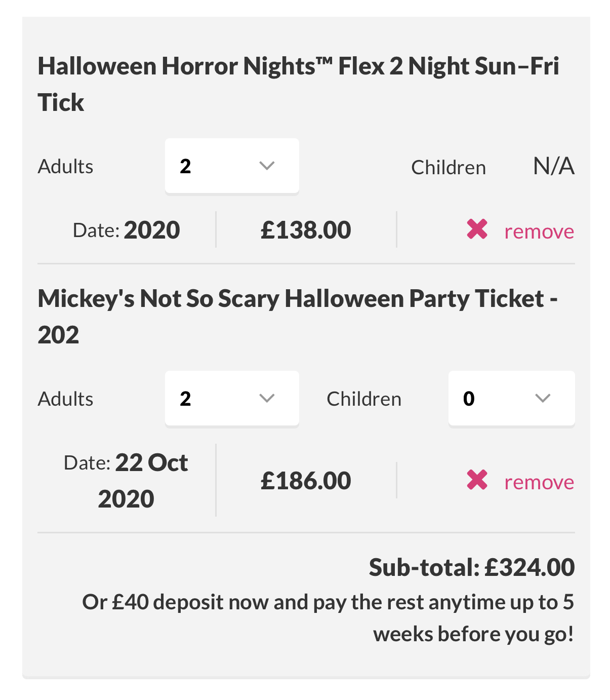The image size is (610, 700).
Task: Click the £138.00 price
Action: point(306,230)
